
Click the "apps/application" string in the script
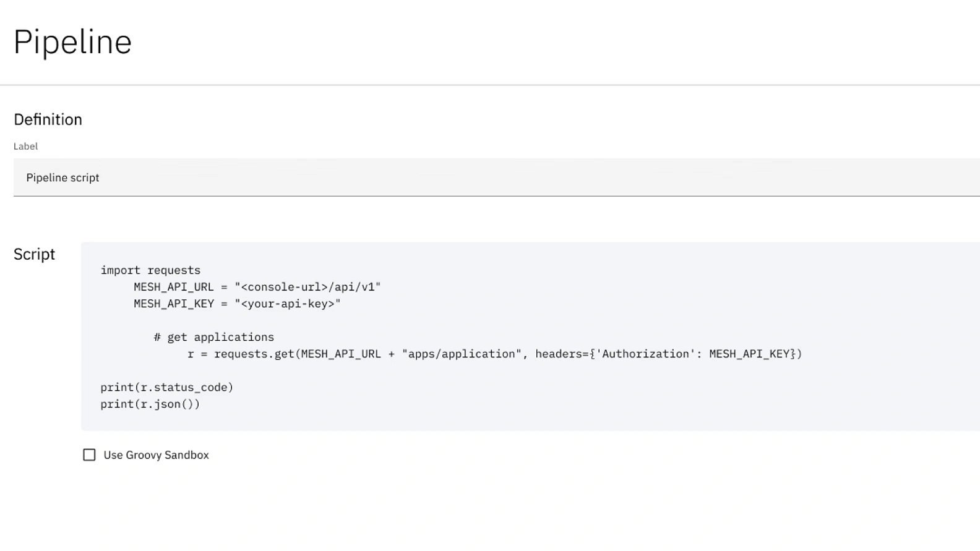[x=462, y=354]
